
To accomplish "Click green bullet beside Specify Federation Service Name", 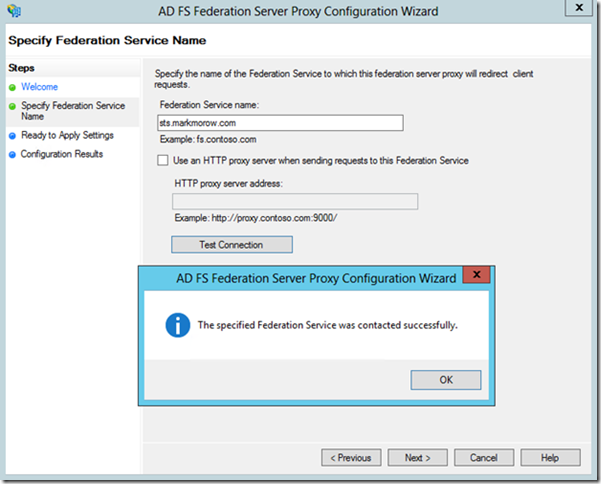I will 12,106.
